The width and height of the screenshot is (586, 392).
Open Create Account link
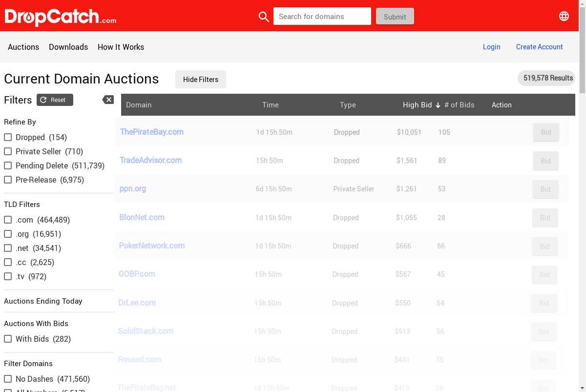540,47
